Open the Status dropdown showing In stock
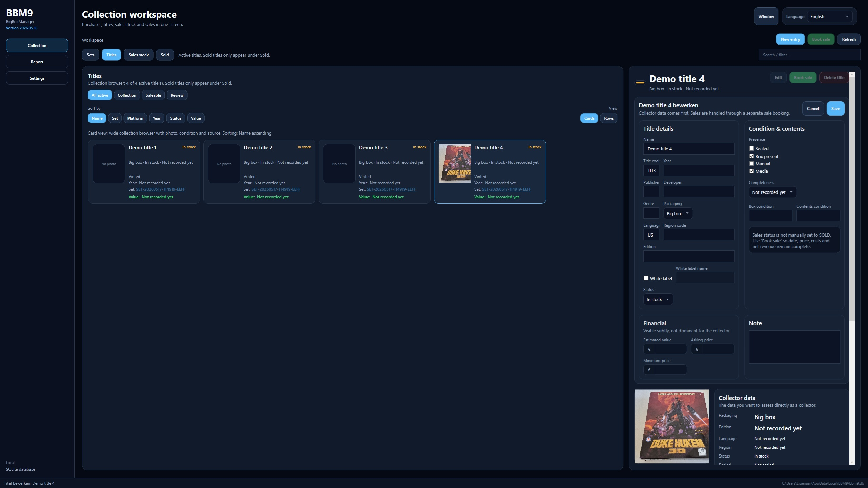 point(658,299)
